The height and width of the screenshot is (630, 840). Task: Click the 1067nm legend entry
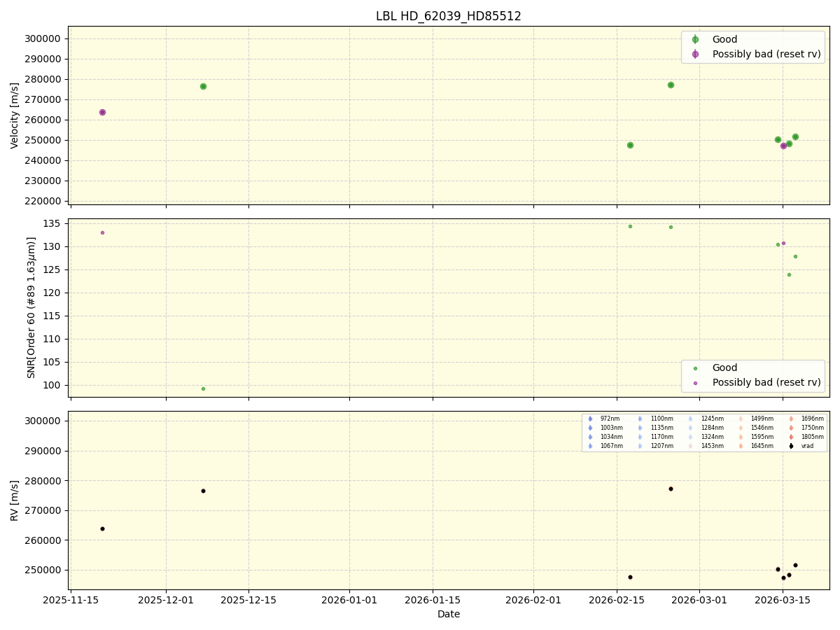(605, 446)
